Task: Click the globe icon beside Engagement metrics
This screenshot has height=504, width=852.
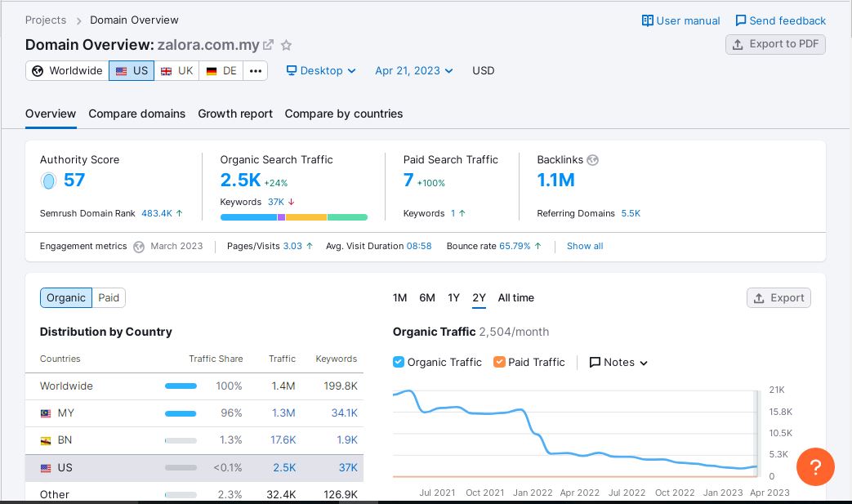Action: point(139,246)
